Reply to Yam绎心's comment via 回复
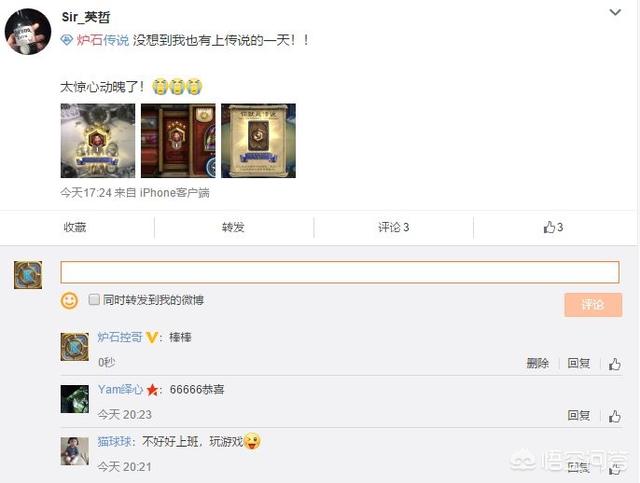 (x=579, y=415)
